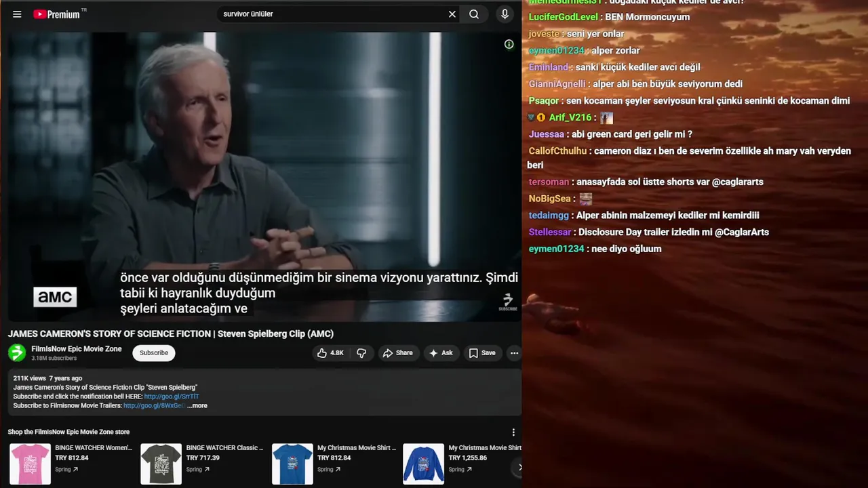Screen dimensions: 868x488
Task: Open the YouTube hamburger guide menu
Action: coord(17,14)
